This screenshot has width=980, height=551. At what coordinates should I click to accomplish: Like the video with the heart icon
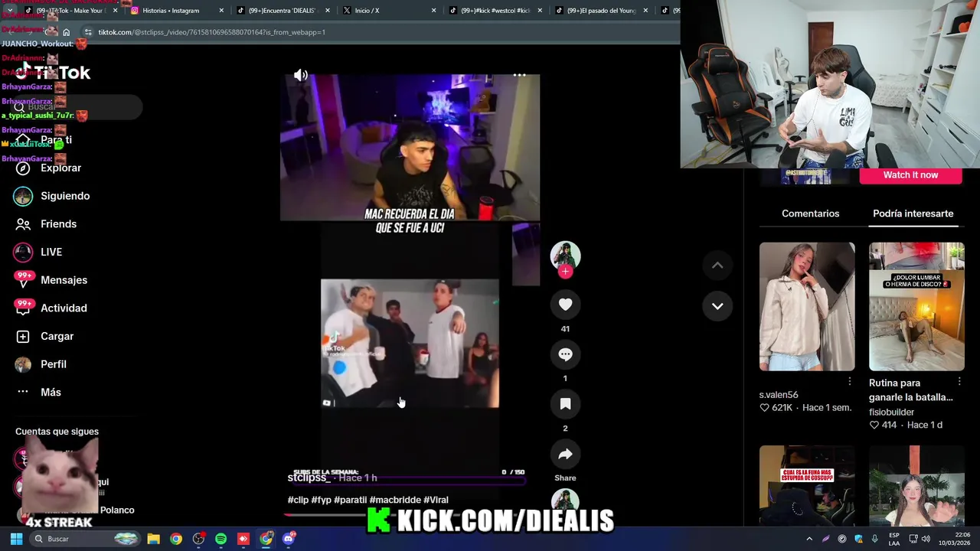click(565, 305)
